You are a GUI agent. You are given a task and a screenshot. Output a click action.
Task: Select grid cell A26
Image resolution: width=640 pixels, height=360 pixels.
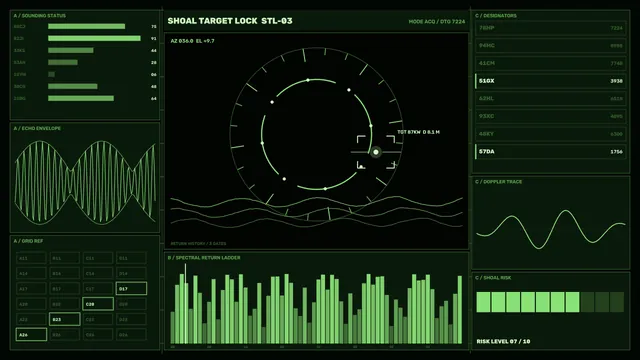click(x=31, y=335)
